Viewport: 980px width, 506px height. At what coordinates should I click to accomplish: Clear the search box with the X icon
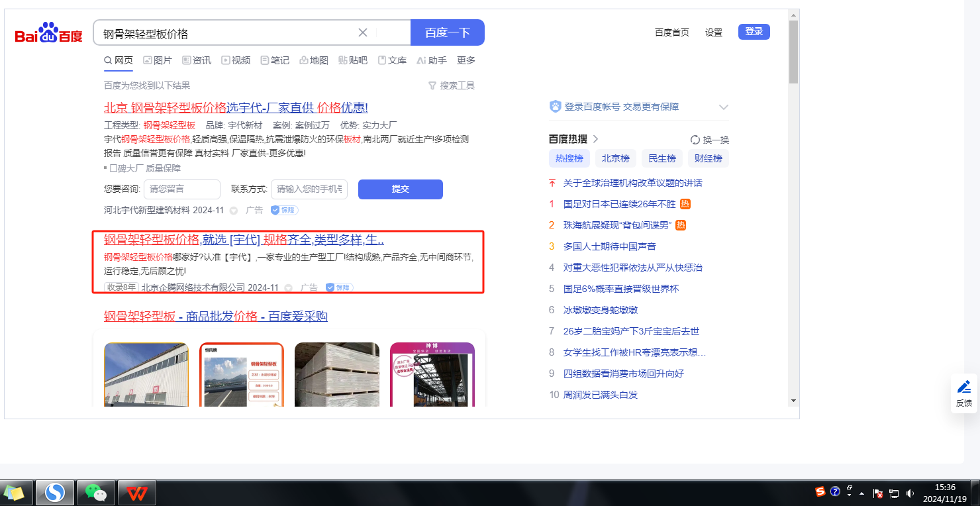point(363,32)
